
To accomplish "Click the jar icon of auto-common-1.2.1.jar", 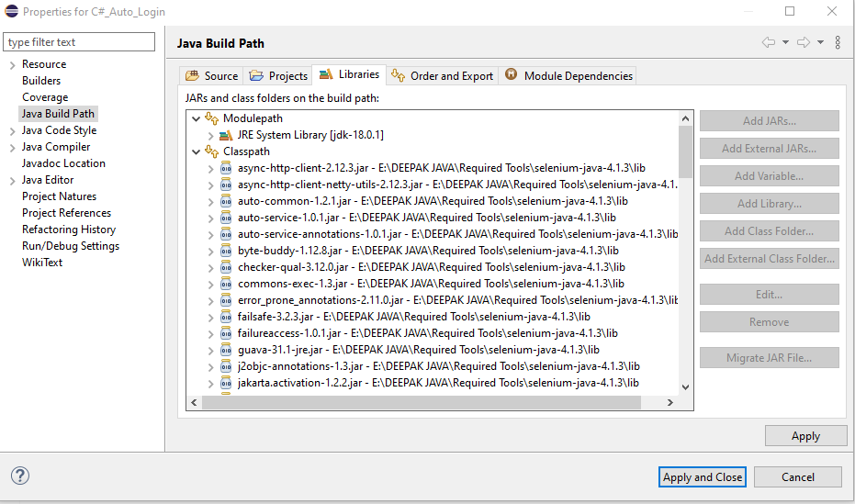I will (226, 201).
